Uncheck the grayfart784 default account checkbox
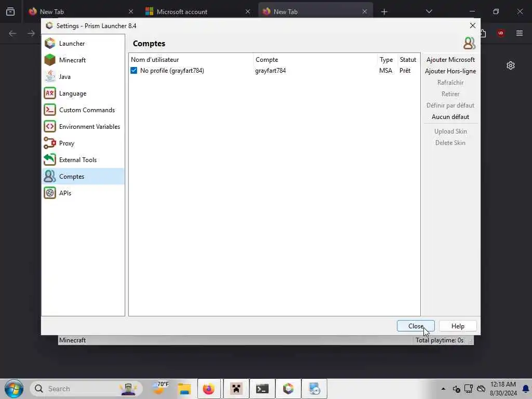The image size is (532, 399). 134,71
